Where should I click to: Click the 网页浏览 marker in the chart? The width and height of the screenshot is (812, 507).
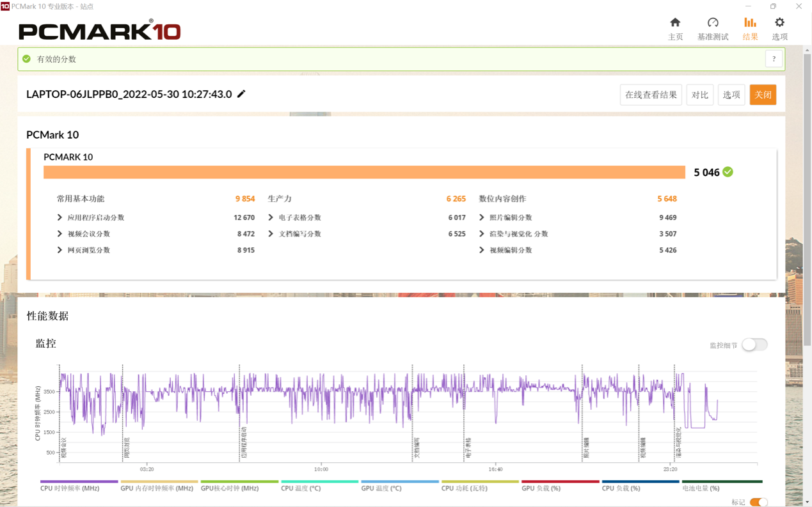(127, 448)
